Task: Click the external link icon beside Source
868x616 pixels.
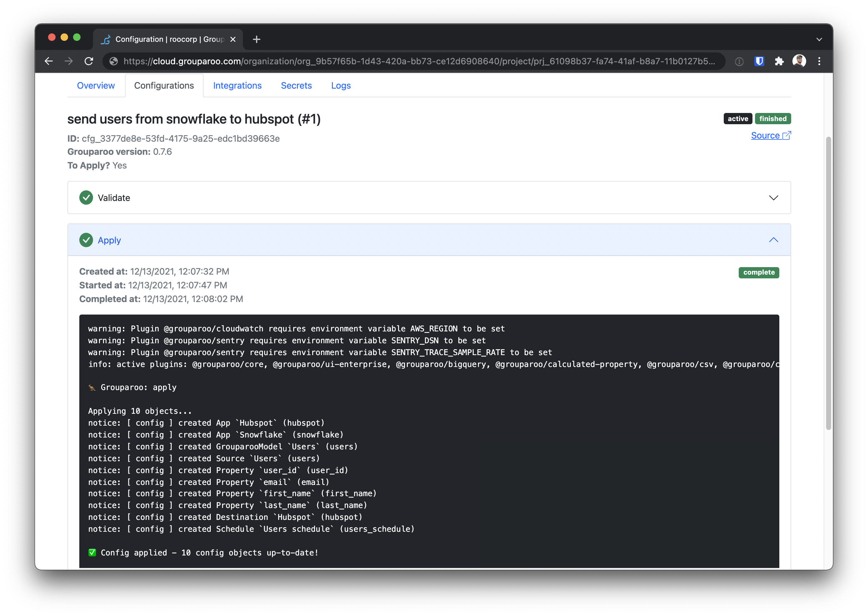Action: pos(787,135)
